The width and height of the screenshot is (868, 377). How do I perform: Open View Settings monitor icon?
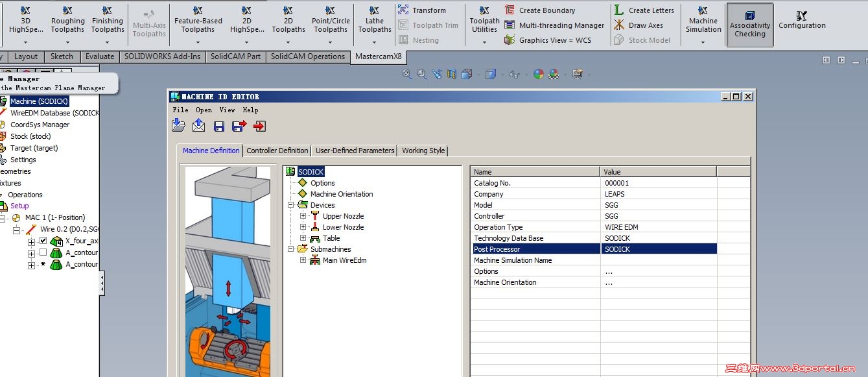577,74
